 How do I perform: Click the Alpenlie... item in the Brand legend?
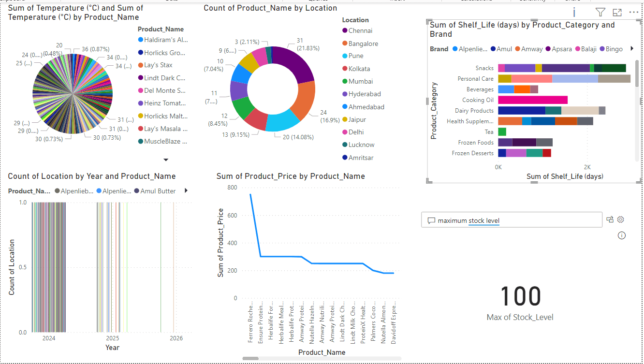click(x=469, y=49)
